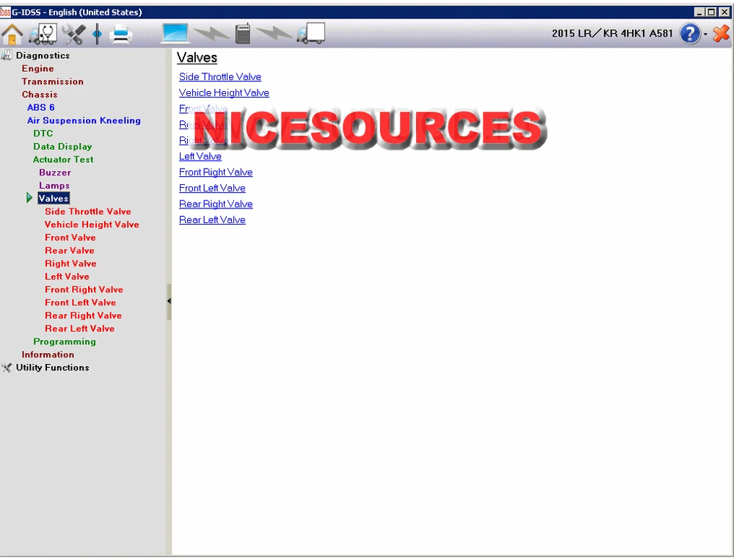Open the Side Throttle Valve link
Screen dimensions: 734x560
click(x=220, y=77)
